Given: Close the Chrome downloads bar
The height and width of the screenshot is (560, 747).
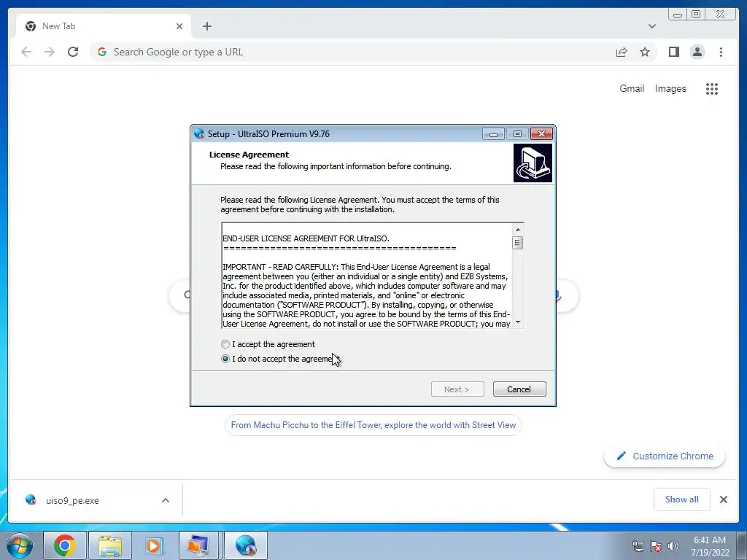Looking at the screenshot, I should (x=723, y=499).
